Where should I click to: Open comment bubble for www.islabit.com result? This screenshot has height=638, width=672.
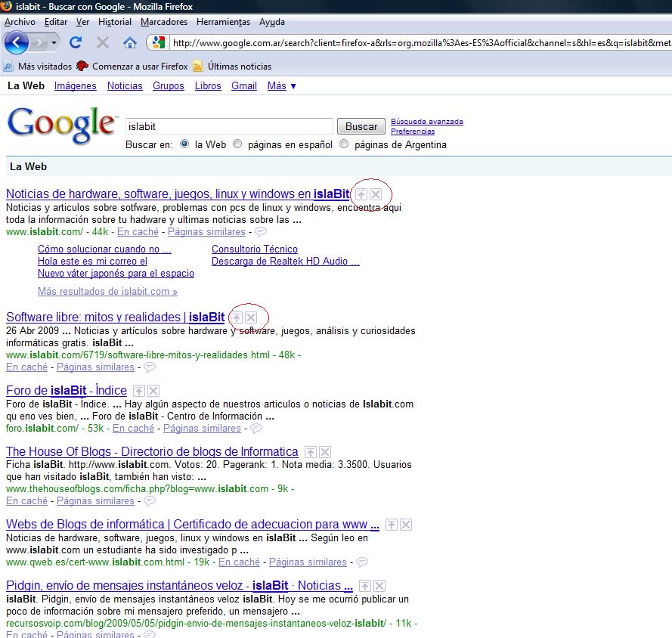click(x=260, y=232)
